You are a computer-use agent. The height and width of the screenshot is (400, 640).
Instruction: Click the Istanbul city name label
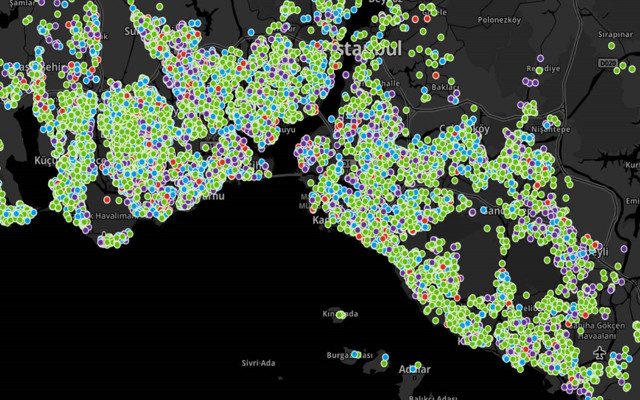coord(352,47)
